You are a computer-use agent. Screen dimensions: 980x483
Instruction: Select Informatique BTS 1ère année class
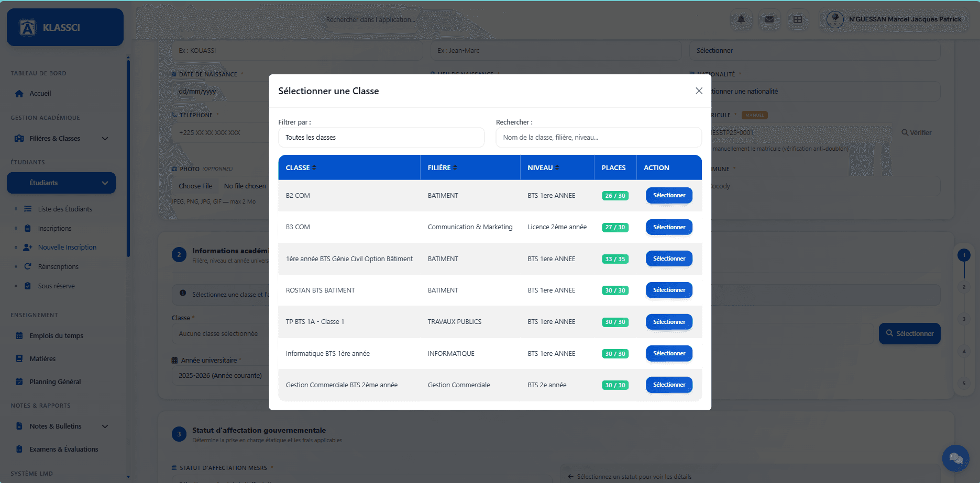coord(669,353)
